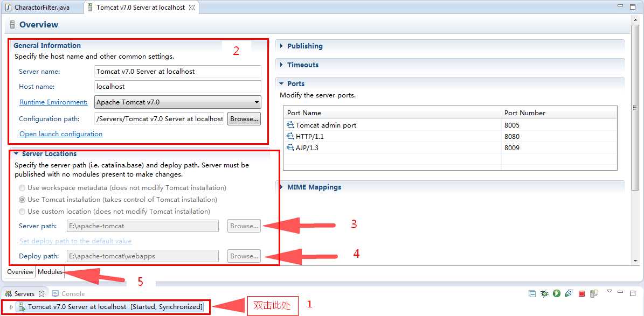Open the Servers view menu triangle
This screenshot has width=644, height=316.
tap(610, 291)
